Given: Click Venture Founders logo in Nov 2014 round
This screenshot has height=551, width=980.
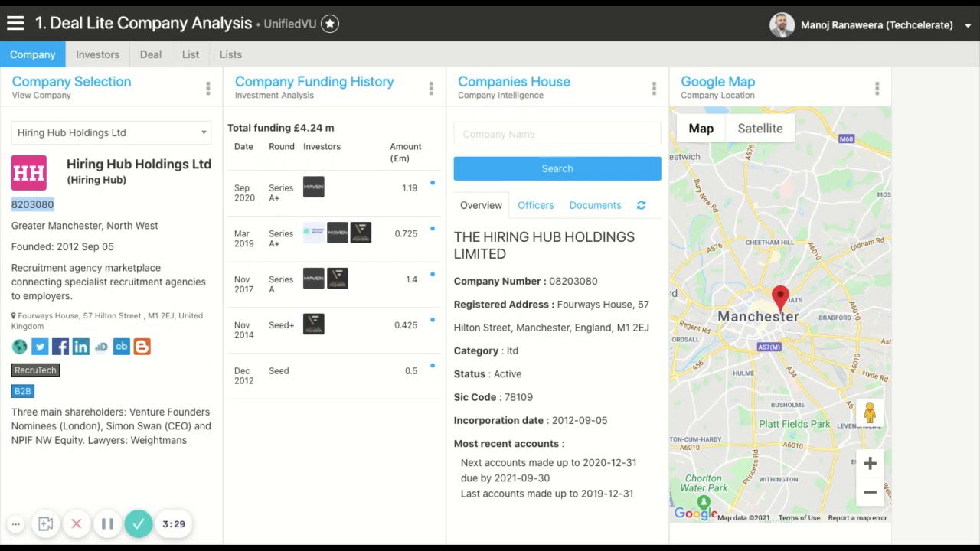Looking at the screenshot, I should coord(314,324).
